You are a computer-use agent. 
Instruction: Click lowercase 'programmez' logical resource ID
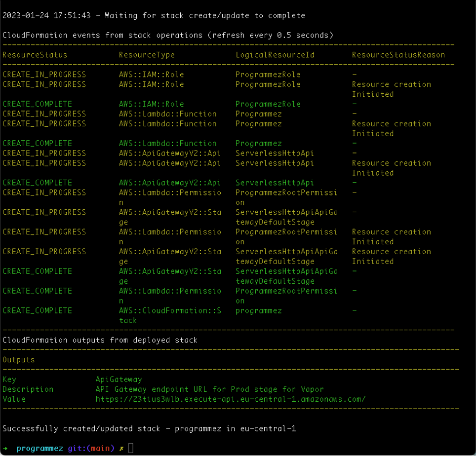[259, 311]
